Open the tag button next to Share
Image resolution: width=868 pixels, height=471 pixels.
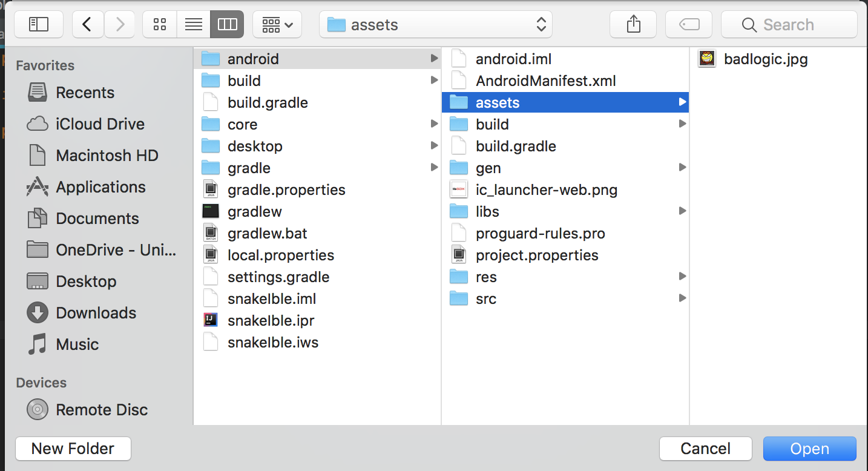tap(688, 24)
